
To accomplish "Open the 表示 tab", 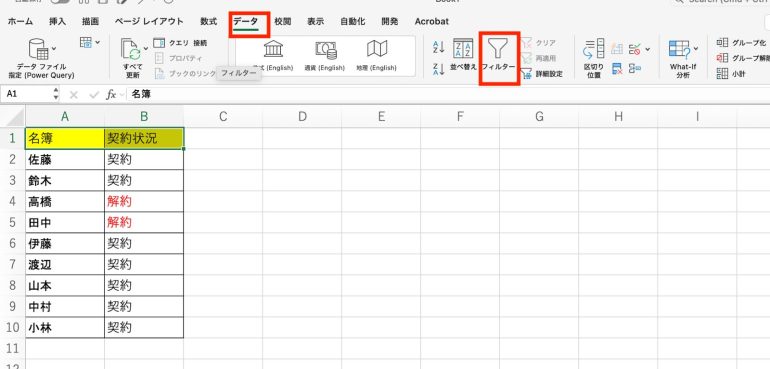I will [316, 22].
